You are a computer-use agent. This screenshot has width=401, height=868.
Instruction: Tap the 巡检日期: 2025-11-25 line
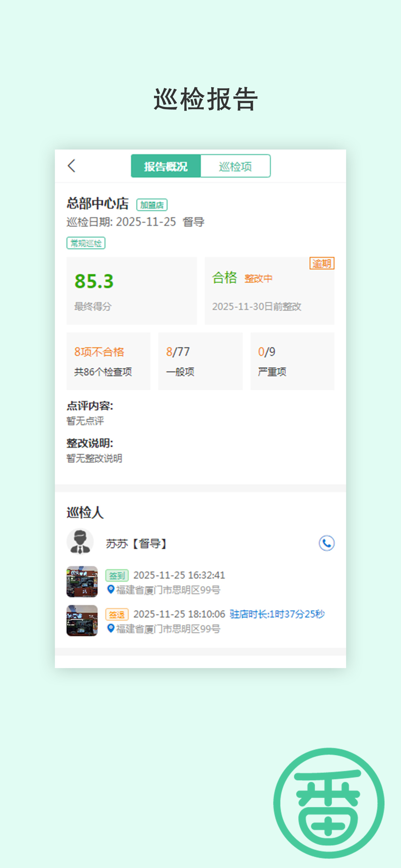coord(121,222)
